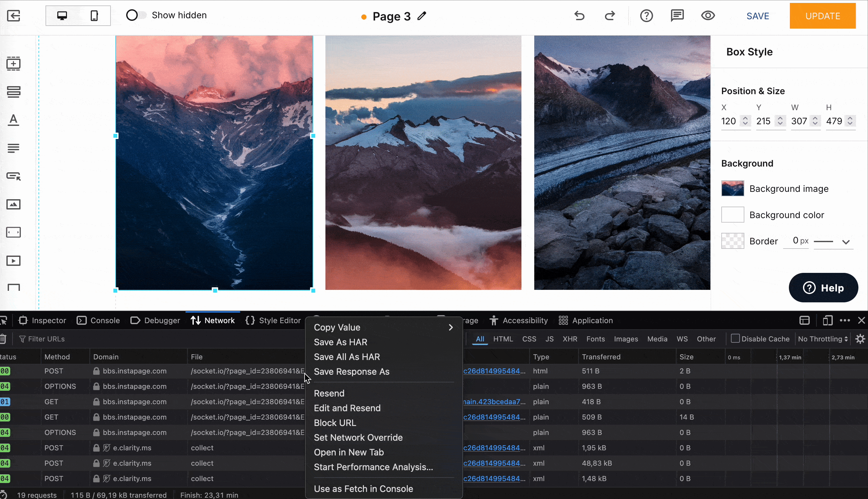Image resolution: width=868 pixels, height=499 pixels.
Task: Add a headline text element
Action: [x=14, y=120]
